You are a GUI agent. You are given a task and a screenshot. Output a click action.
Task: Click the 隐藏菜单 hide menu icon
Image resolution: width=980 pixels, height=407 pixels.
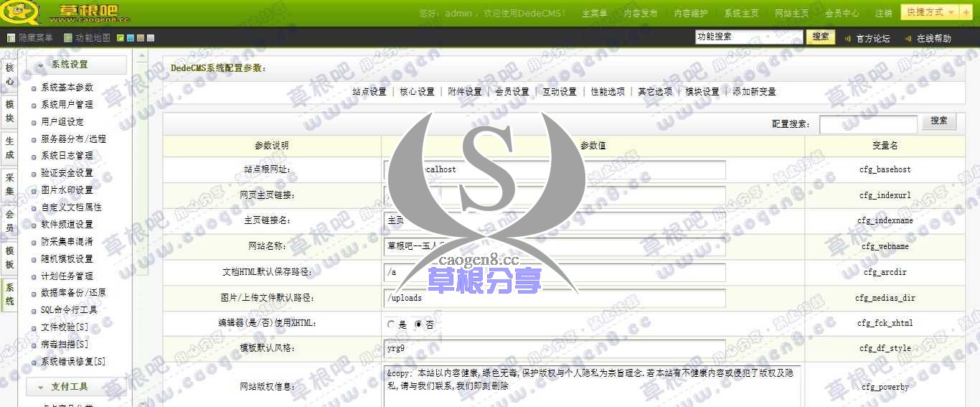11,38
